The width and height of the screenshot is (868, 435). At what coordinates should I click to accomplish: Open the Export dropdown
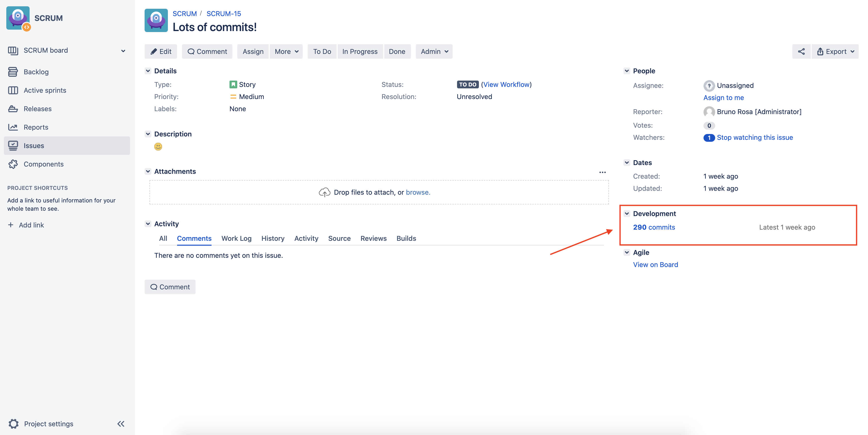pyautogui.click(x=835, y=52)
